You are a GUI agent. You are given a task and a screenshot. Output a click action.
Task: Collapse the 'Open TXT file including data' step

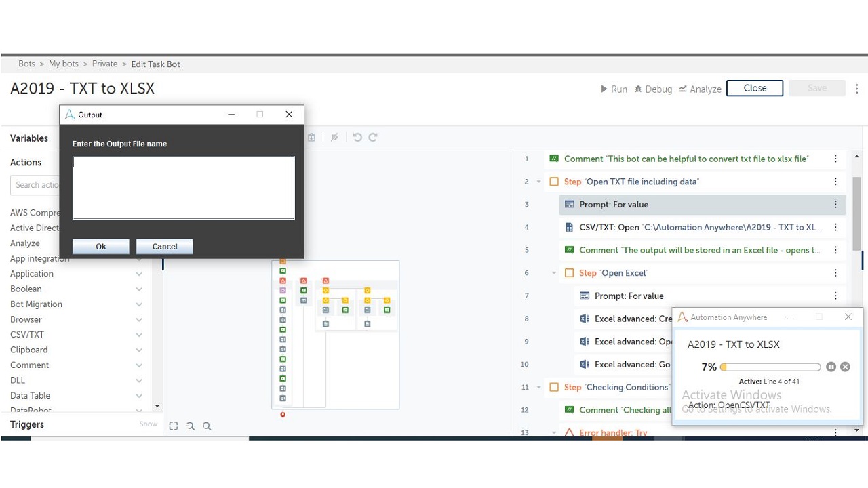click(x=539, y=182)
